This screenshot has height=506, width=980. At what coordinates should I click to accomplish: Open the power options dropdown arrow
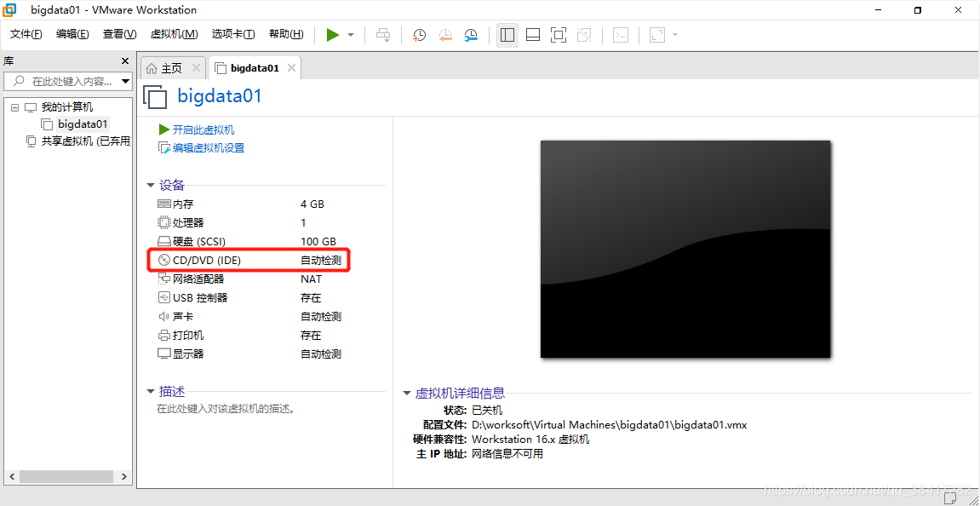coord(351,35)
